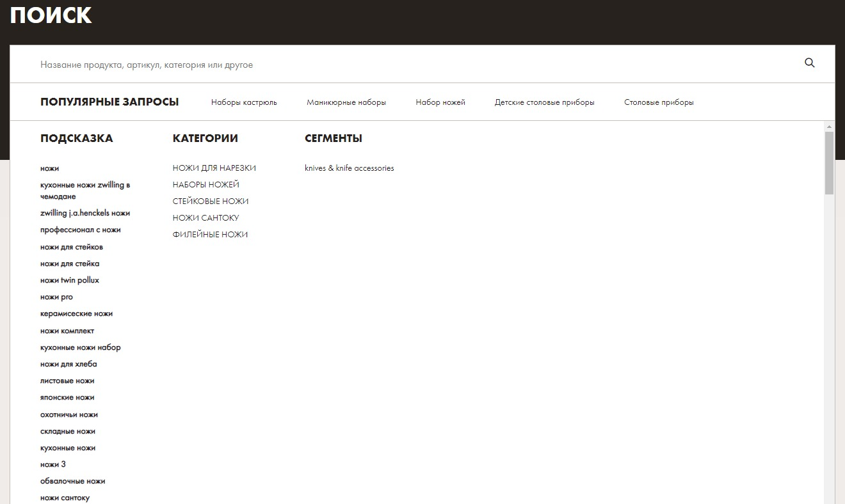The width and height of the screenshot is (845, 504).
Task: Open category НОЖИ ДЛЯ НАРЕЗКИ
Action: click(214, 168)
